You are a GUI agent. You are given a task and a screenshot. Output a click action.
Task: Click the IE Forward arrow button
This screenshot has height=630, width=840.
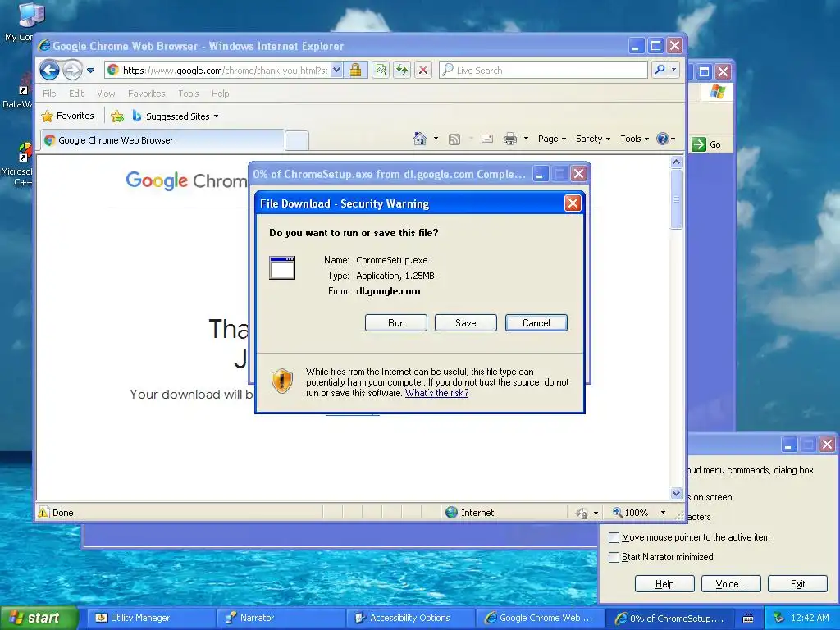[x=72, y=71]
